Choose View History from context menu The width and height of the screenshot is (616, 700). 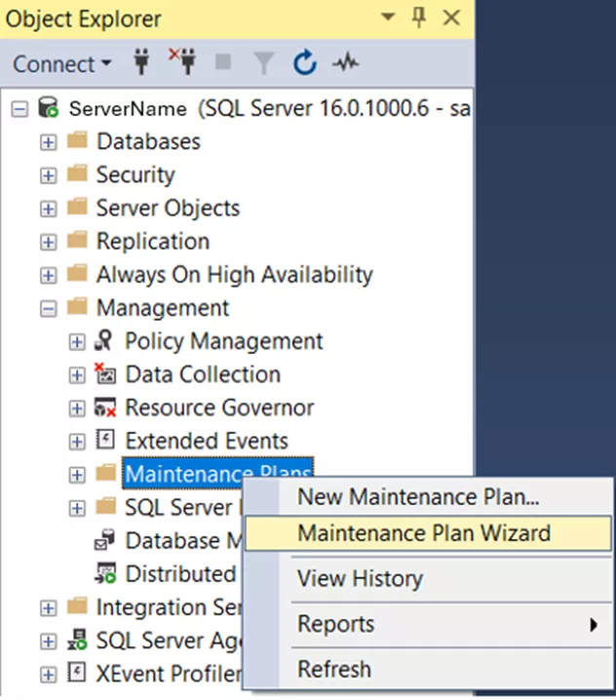pos(428,579)
